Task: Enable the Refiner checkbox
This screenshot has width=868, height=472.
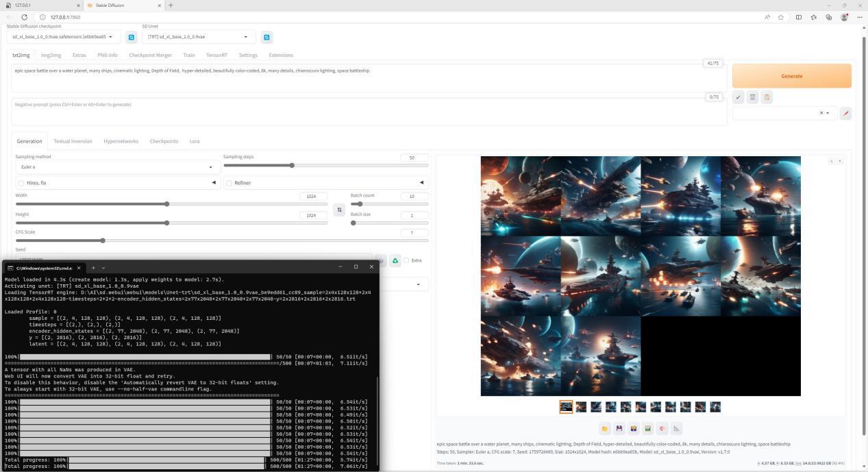Action: click(229, 183)
